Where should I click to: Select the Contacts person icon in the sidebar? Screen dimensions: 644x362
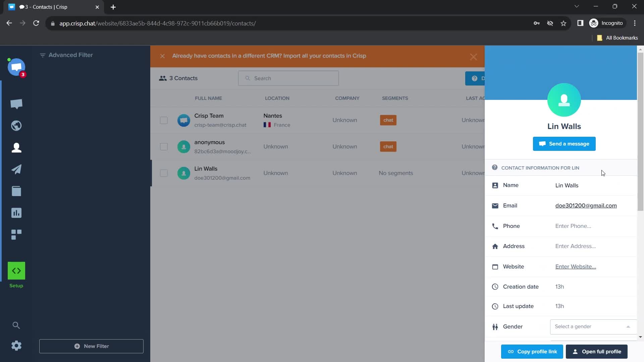click(x=16, y=147)
